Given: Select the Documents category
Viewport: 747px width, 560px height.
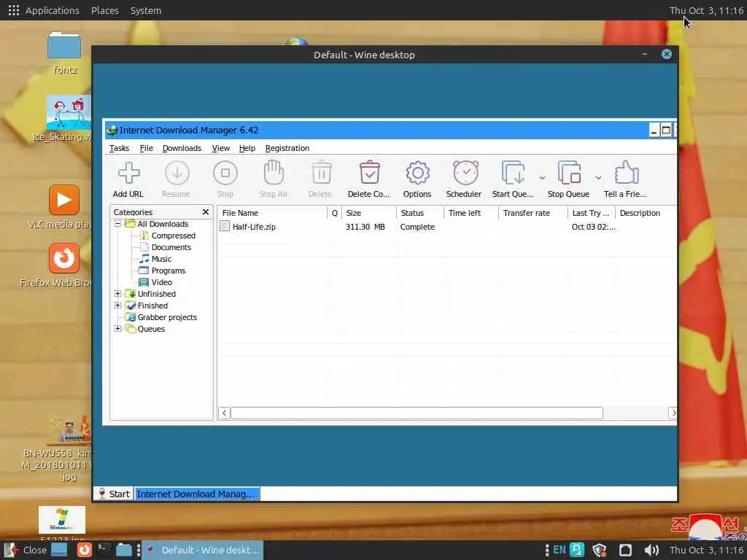Looking at the screenshot, I should coord(171,247).
